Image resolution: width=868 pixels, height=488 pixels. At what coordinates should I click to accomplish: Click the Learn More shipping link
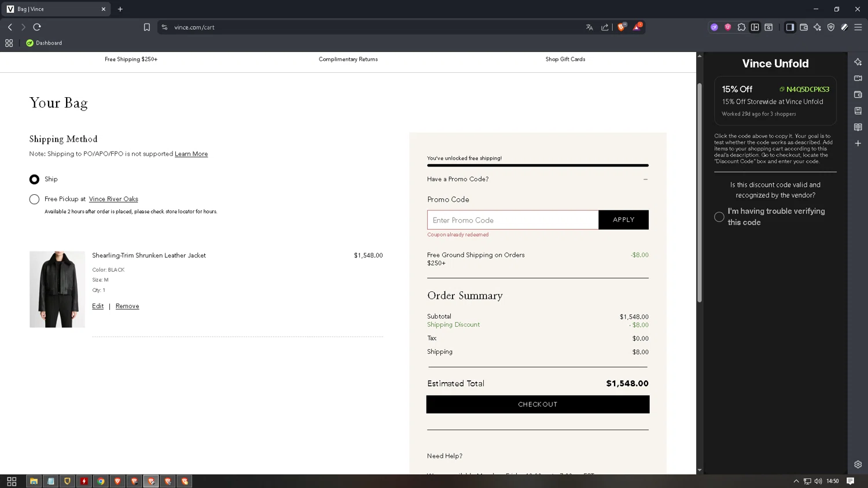[x=191, y=154]
